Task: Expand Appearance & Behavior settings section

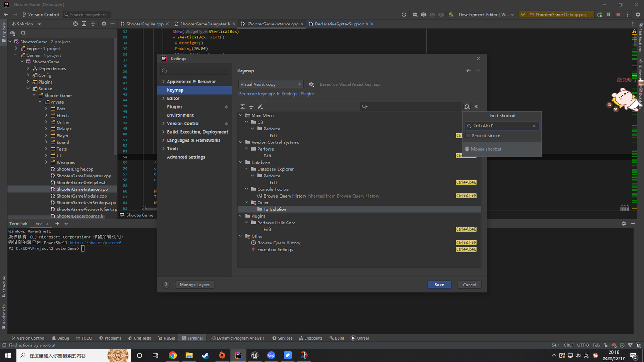Action: (163, 82)
